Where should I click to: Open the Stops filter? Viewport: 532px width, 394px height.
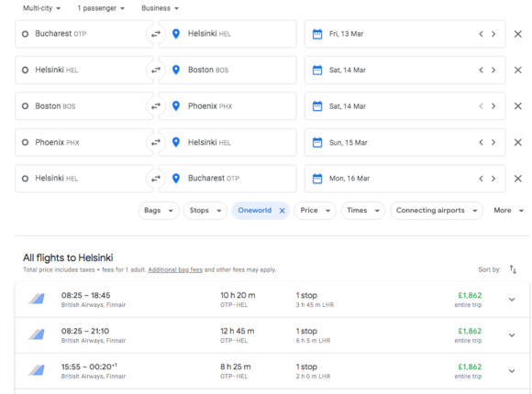[205, 211]
